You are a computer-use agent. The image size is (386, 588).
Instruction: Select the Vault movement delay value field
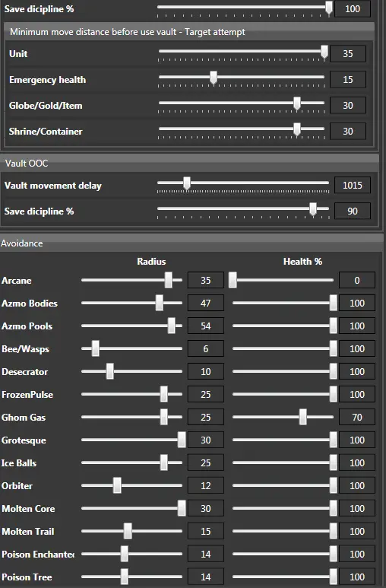click(x=352, y=186)
